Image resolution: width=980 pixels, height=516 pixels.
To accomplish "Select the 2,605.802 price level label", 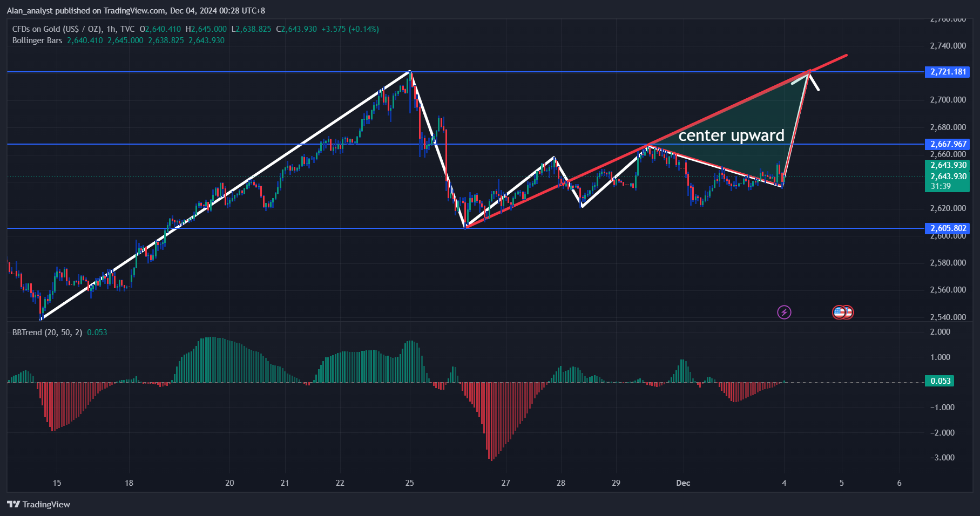I will (x=948, y=228).
